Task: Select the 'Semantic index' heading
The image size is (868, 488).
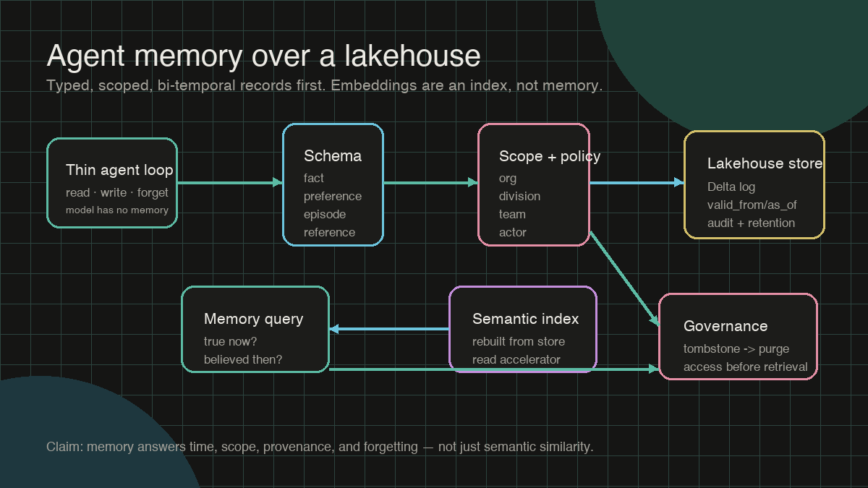Action: coord(526,319)
